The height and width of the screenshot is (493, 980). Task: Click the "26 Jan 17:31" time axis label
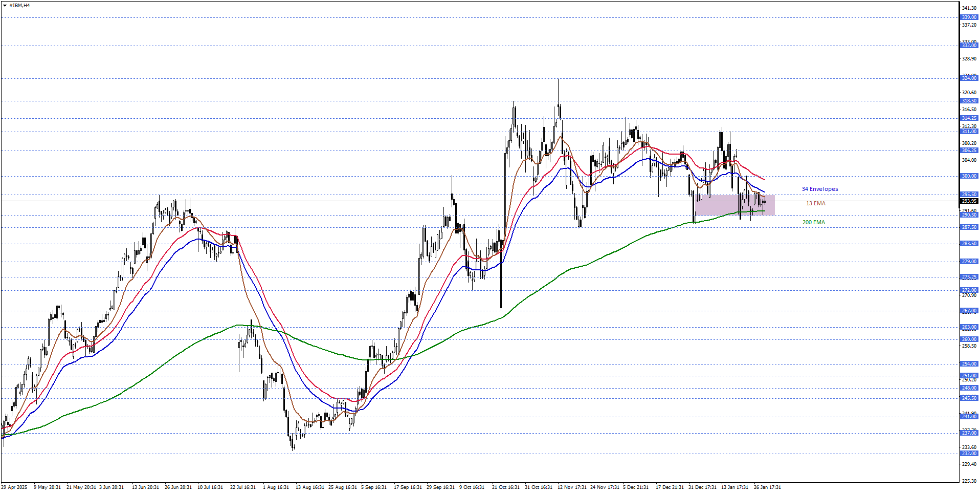(x=767, y=487)
